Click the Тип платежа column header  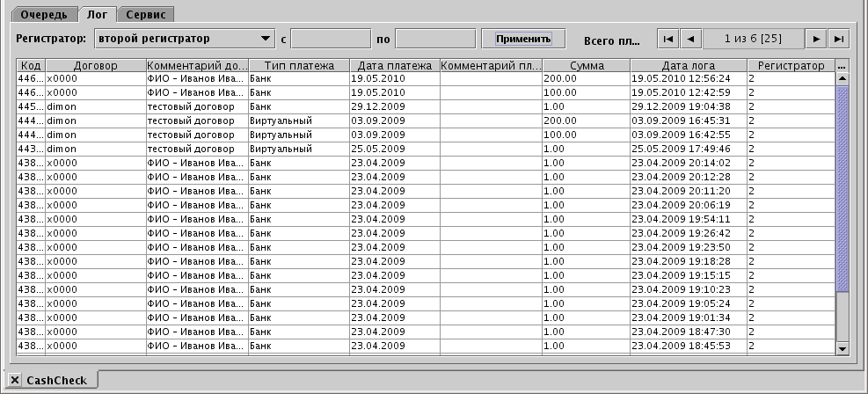(x=298, y=66)
